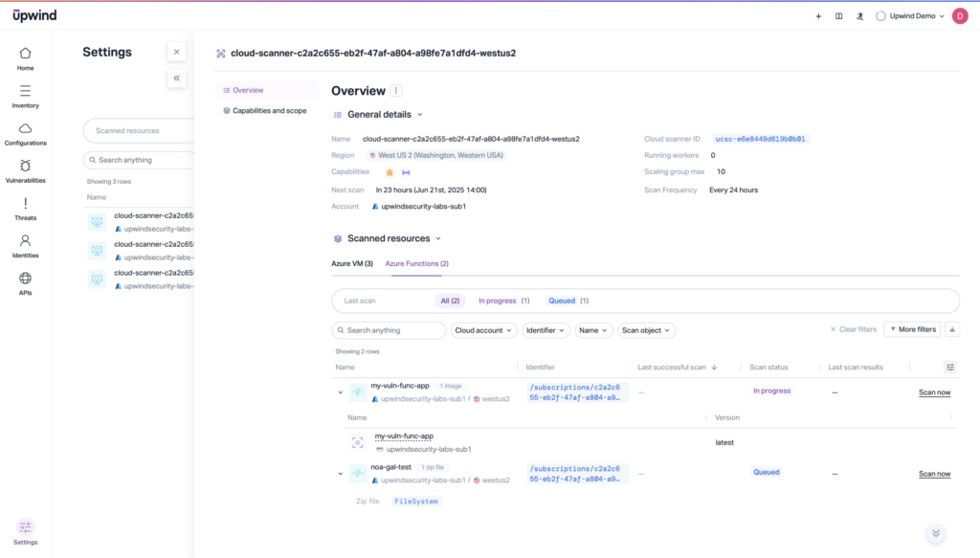
Task: Click the my-vuln-func-app function icon
Action: point(358,391)
